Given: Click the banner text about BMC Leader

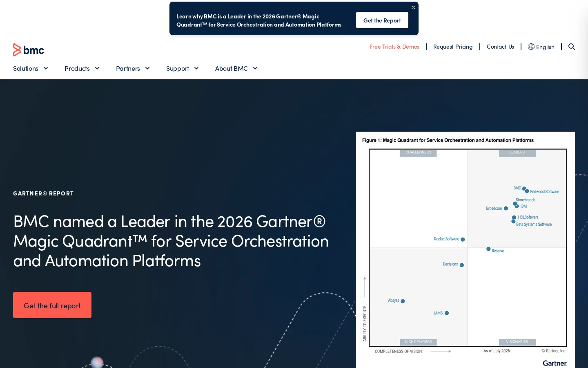Looking at the screenshot, I should coord(259,20).
